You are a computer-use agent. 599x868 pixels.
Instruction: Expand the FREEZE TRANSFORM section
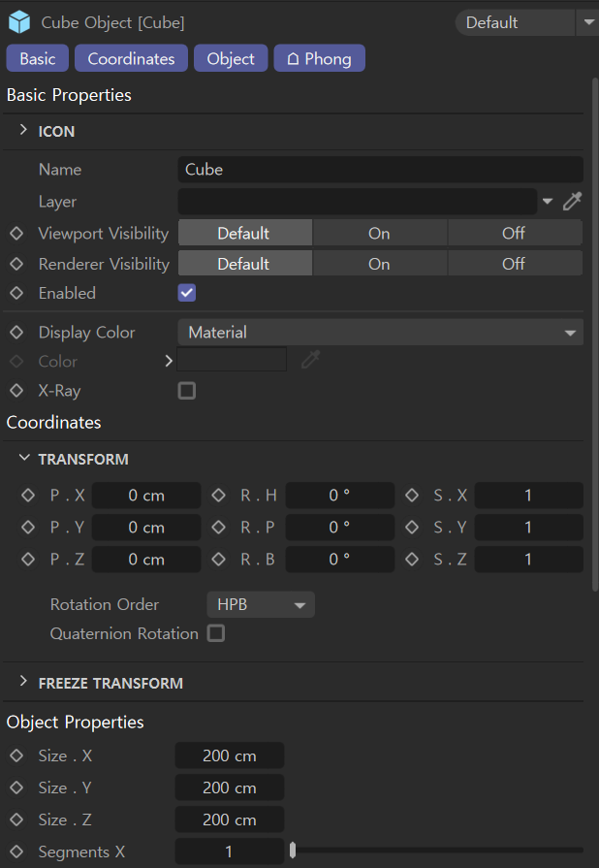click(x=23, y=683)
